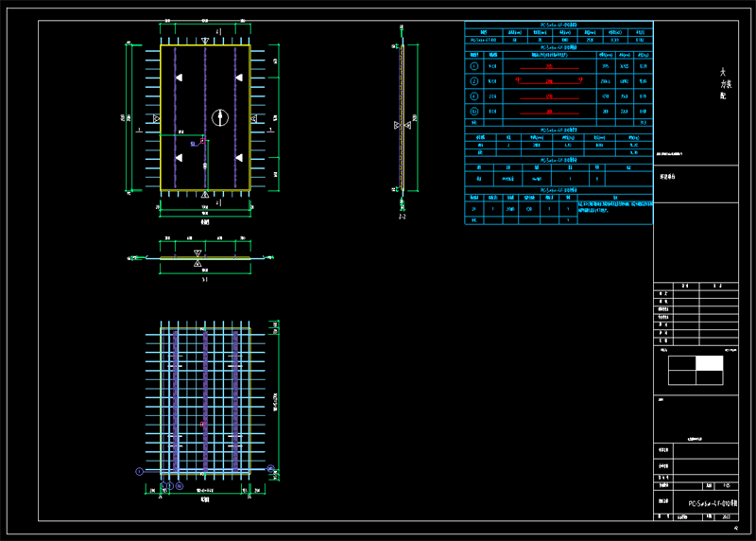This screenshot has width=756, height=541.
Task: Click the straight red rebar line in row 1
Action: pos(549,67)
